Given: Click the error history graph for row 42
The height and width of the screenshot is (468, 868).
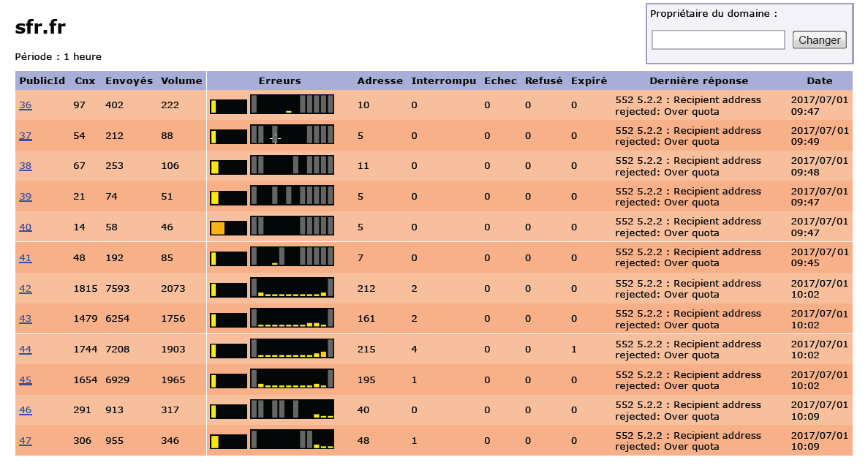Looking at the screenshot, I should (293, 287).
